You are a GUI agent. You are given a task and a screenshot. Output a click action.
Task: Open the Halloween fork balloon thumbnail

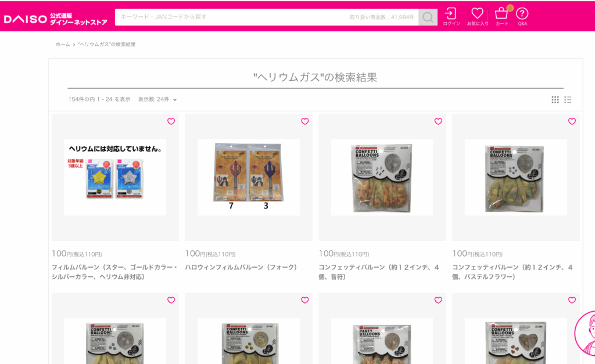[x=249, y=177]
